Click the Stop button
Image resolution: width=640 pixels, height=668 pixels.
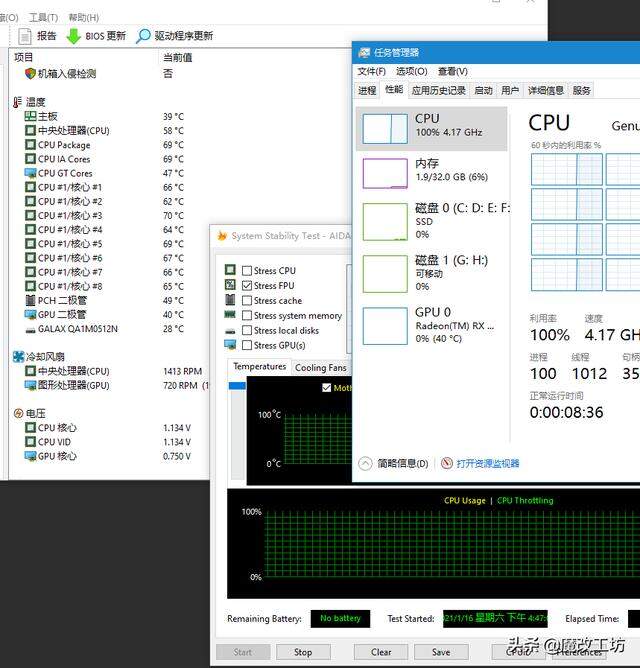303,652
